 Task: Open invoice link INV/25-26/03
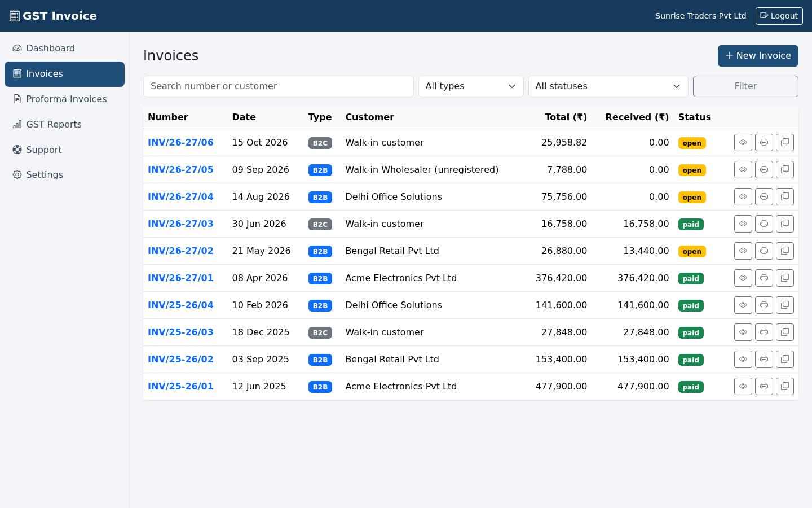point(180,332)
